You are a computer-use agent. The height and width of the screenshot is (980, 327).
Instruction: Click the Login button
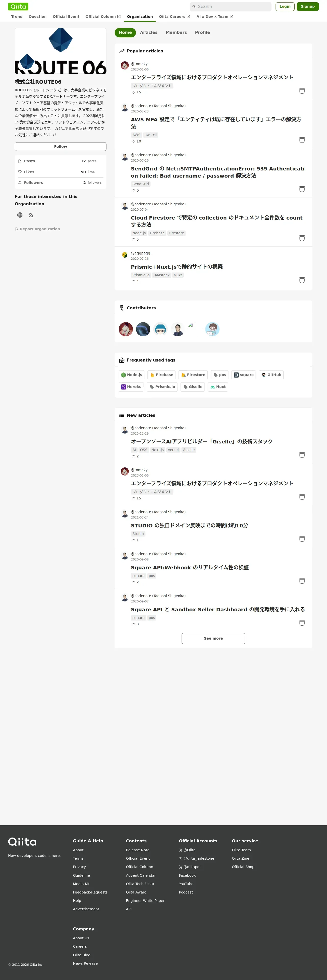click(x=285, y=6)
